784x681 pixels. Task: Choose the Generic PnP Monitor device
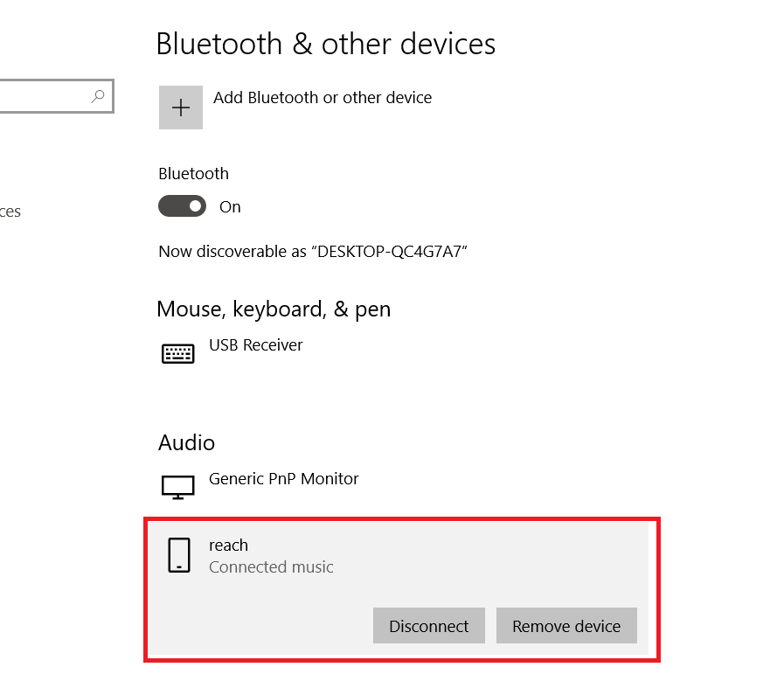click(283, 479)
